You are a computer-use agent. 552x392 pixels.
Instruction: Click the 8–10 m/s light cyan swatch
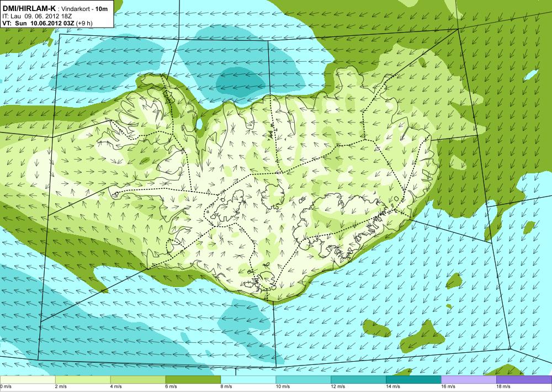pos(248,380)
